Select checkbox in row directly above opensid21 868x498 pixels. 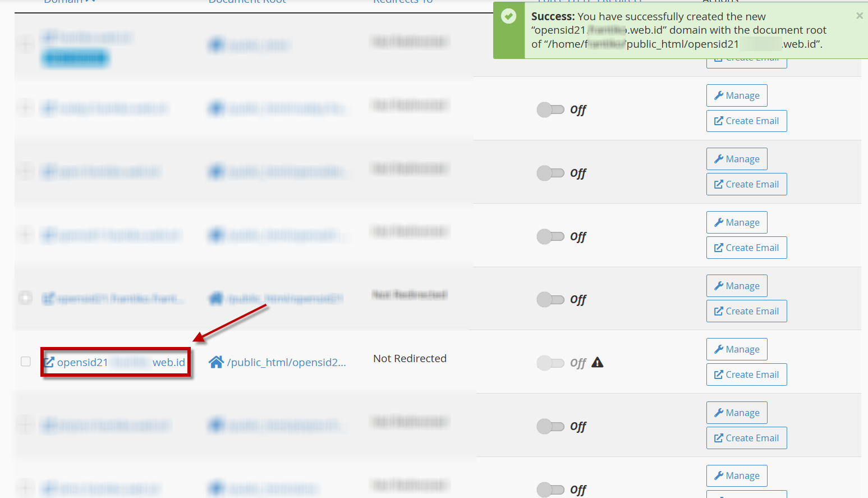tap(26, 298)
